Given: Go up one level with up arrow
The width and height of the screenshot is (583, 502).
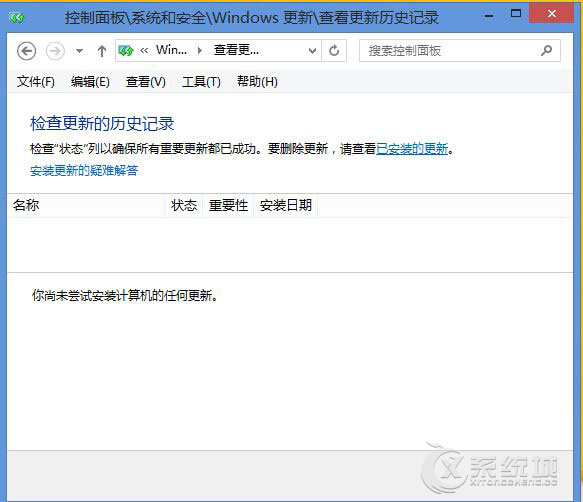Looking at the screenshot, I should pyautogui.click(x=102, y=51).
